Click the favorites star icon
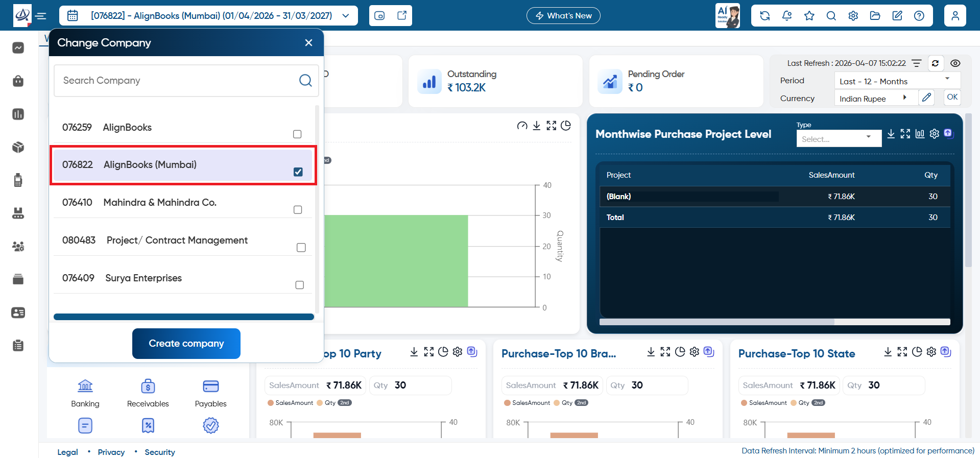The height and width of the screenshot is (458, 980). coord(809,16)
